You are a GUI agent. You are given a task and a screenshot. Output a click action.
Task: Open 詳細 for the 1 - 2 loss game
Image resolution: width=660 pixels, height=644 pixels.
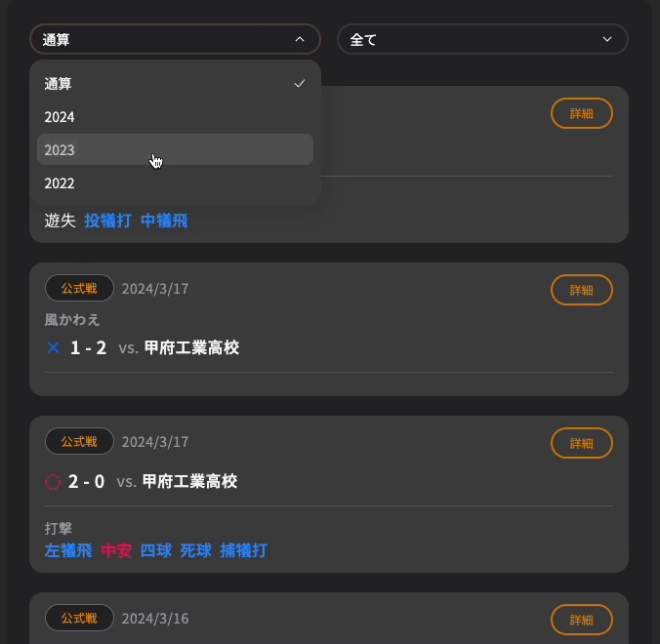(x=582, y=290)
